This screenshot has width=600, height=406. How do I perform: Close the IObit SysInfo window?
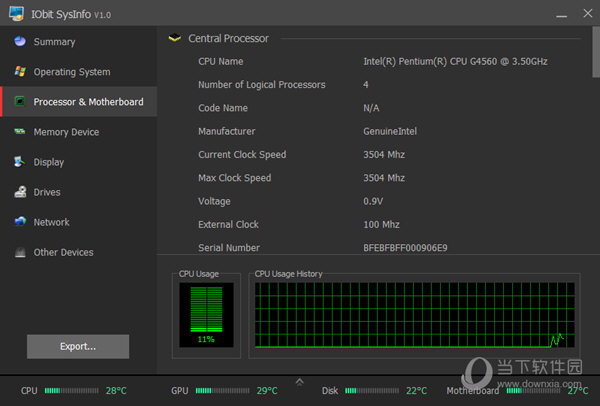[588, 13]
